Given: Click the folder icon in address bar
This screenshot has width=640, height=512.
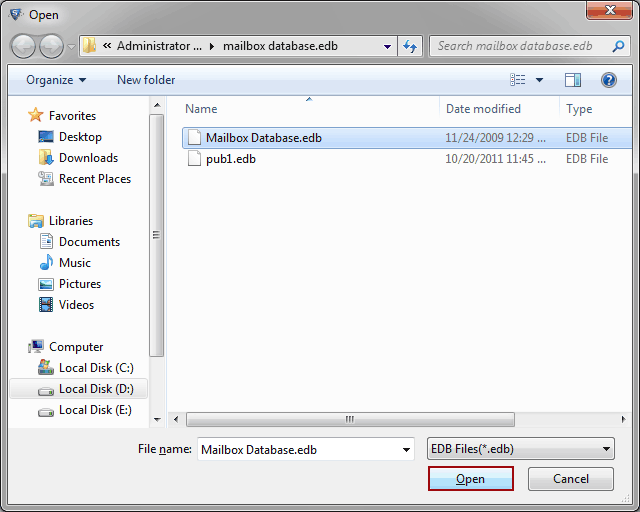Looking at the screenshot, I should click(89, 46).
